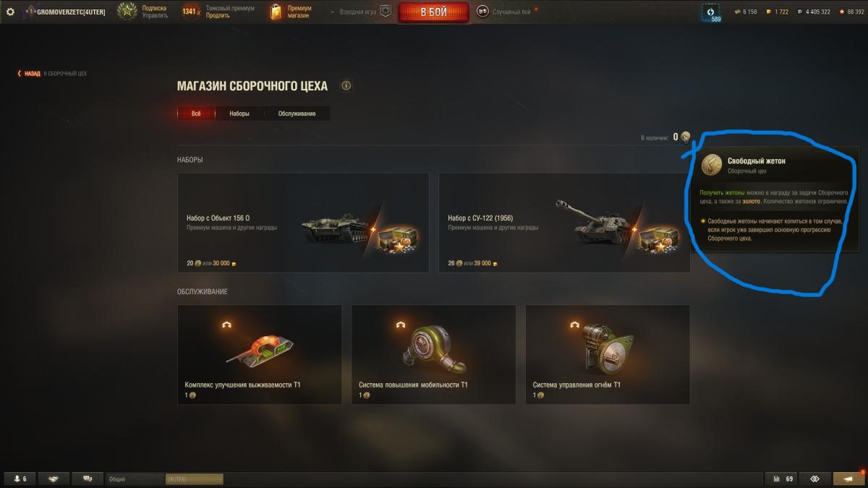
Task: Open the notification center tank icon
Action: [848, 479]
